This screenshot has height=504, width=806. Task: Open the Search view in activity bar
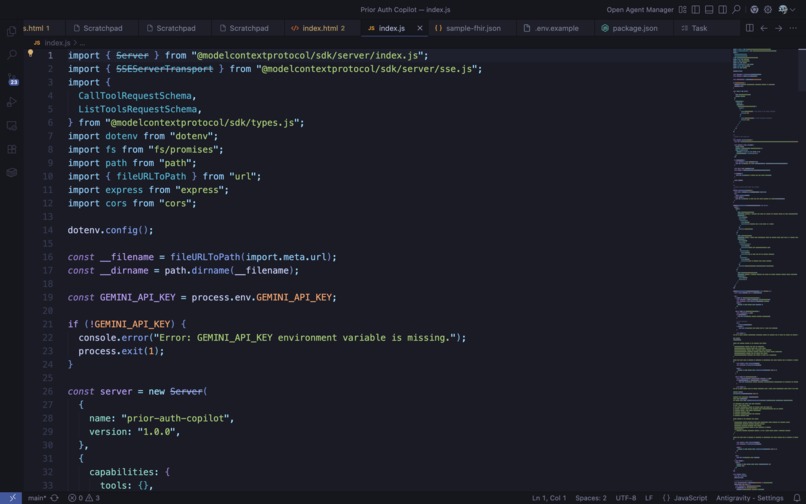point(11,54)
